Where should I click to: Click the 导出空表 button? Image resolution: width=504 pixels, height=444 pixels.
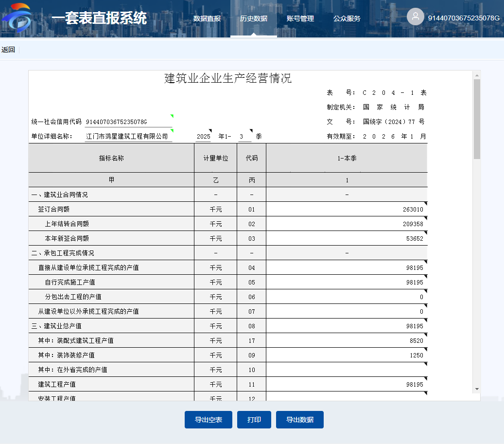click(208, 420)
